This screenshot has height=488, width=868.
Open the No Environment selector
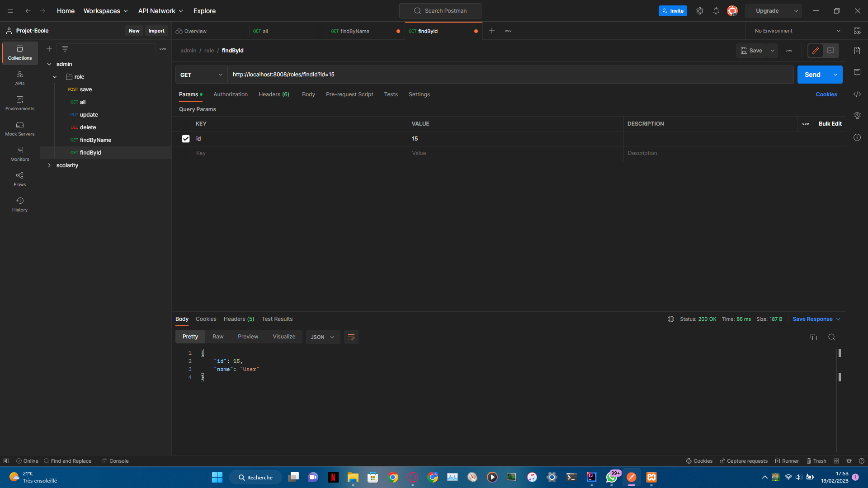tap(797, 31)
